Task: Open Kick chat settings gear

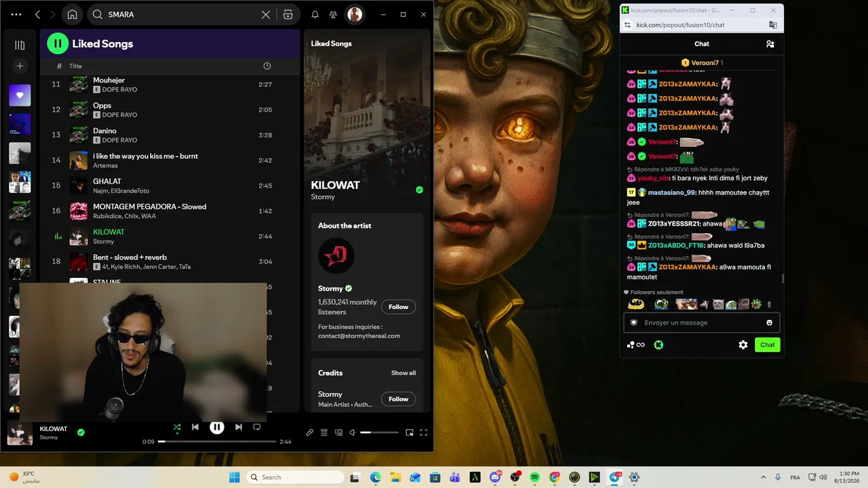Action: point(743,345)
